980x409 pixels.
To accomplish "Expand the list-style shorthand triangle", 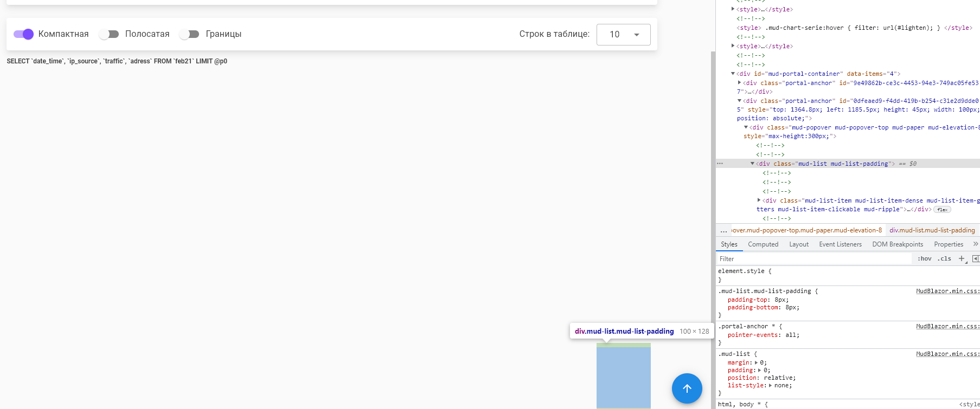I will (x=770, y=386).
